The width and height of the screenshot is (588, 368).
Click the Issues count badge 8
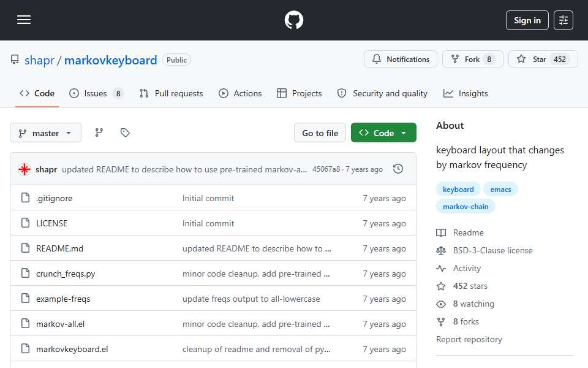(x=118, y=93)
